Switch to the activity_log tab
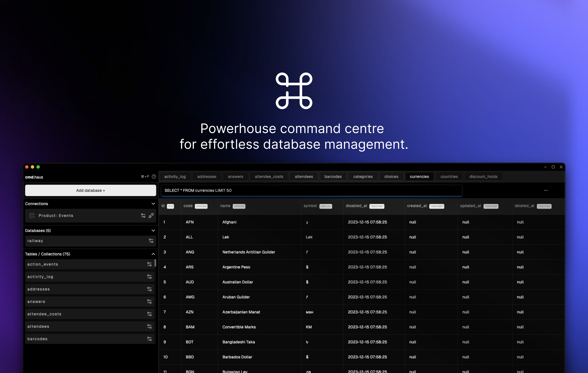This screenshot has height=373, width=588. point(175,176)
